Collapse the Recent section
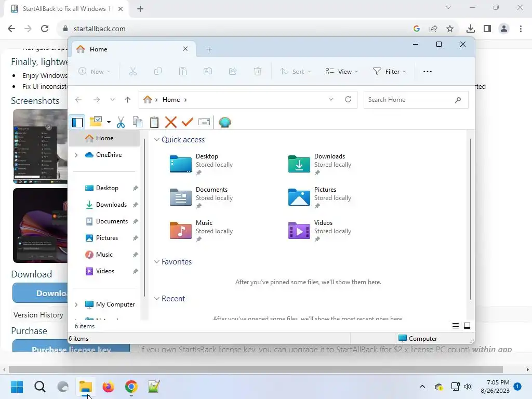 coord(156,299)
